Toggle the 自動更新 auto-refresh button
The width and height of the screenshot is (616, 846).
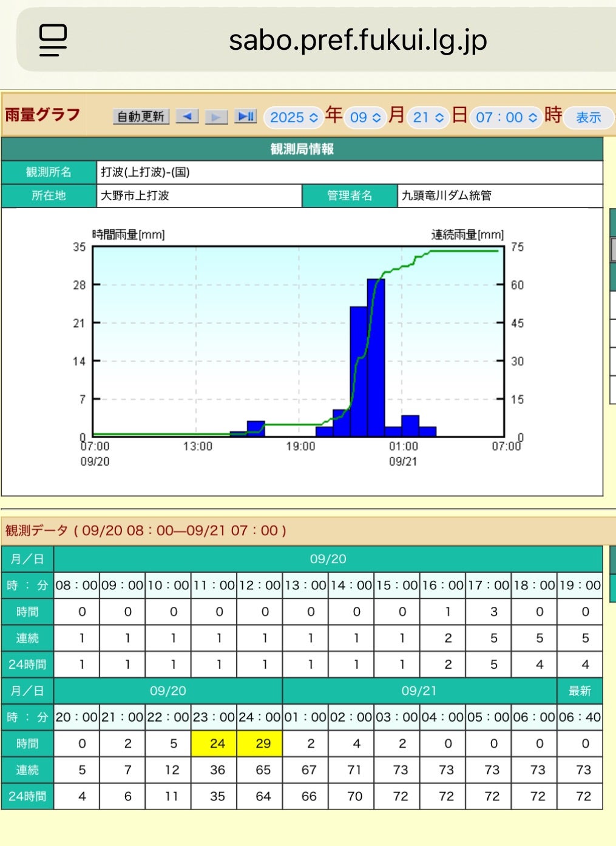(141, 117)
